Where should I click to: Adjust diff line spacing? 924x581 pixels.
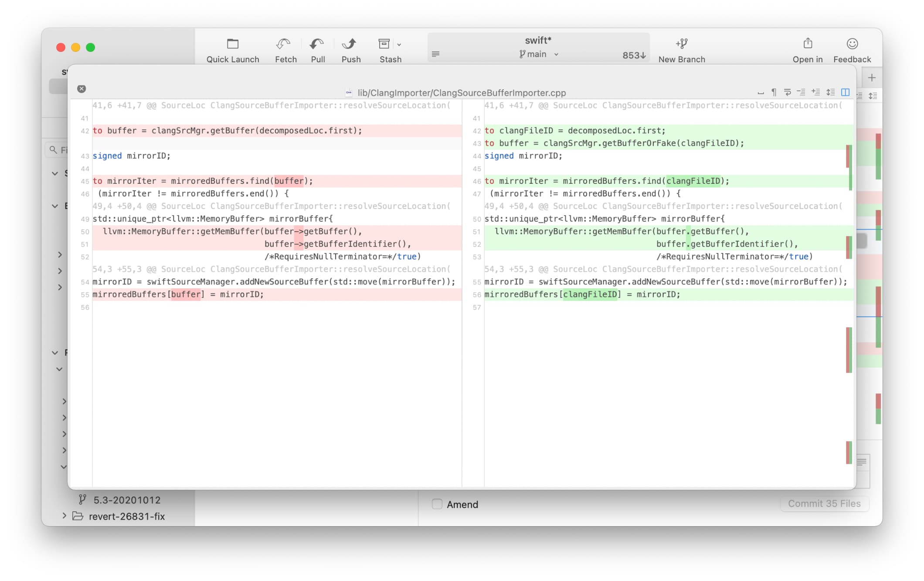(x=829, y=92)
